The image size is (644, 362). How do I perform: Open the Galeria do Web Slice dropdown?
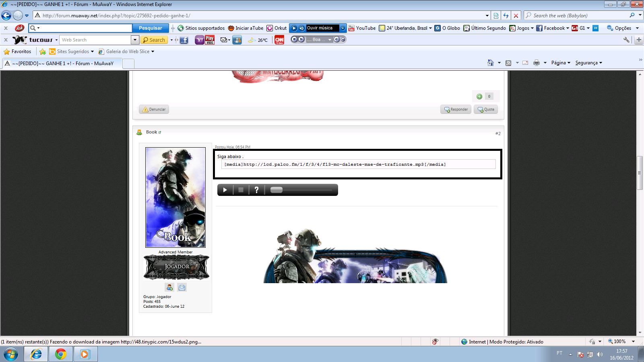153,51
